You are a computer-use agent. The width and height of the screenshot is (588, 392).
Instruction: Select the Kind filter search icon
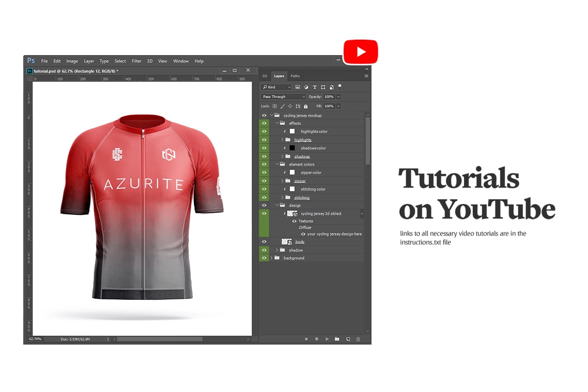[265, 87]
